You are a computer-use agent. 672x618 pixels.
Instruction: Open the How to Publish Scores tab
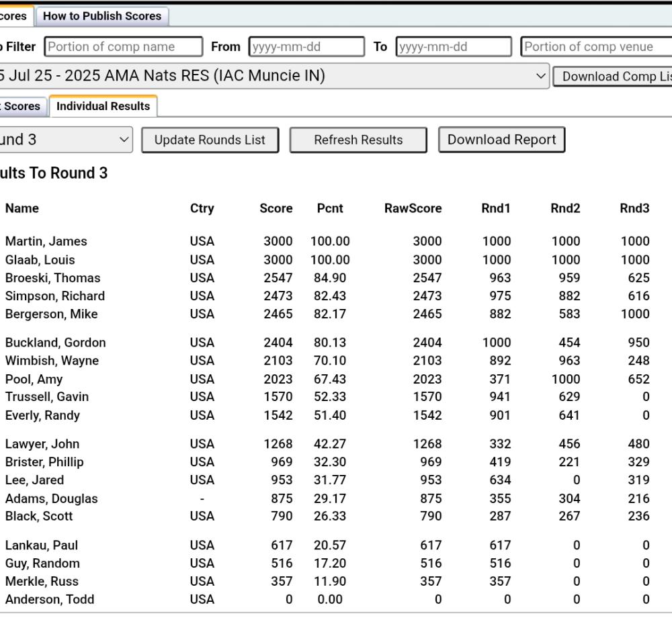point(102,16)
